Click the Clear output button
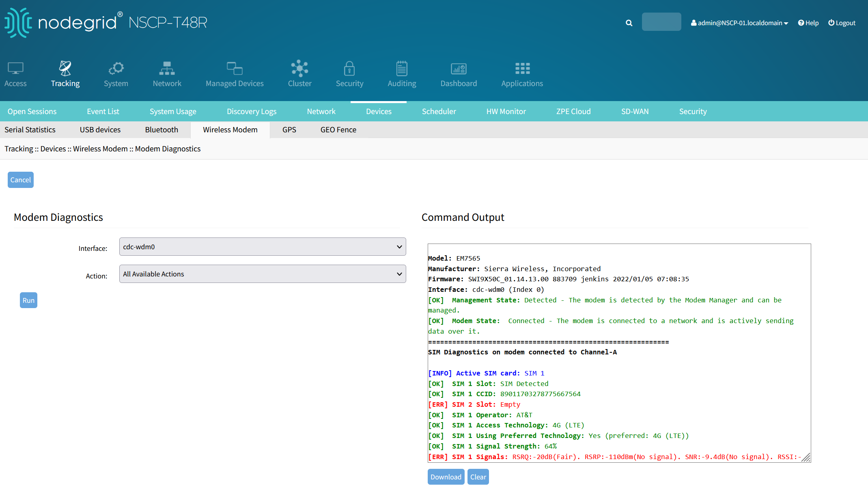Viewport: 868px width, 494px height. click(478, 477)
